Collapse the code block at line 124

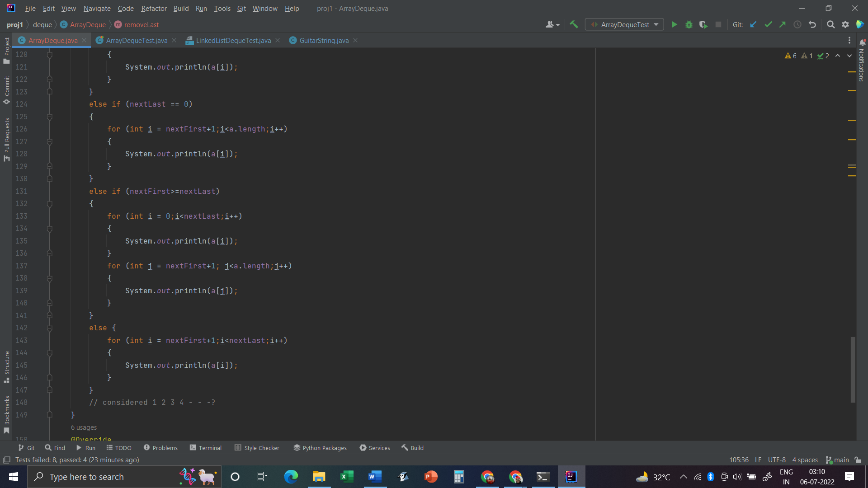50,117
